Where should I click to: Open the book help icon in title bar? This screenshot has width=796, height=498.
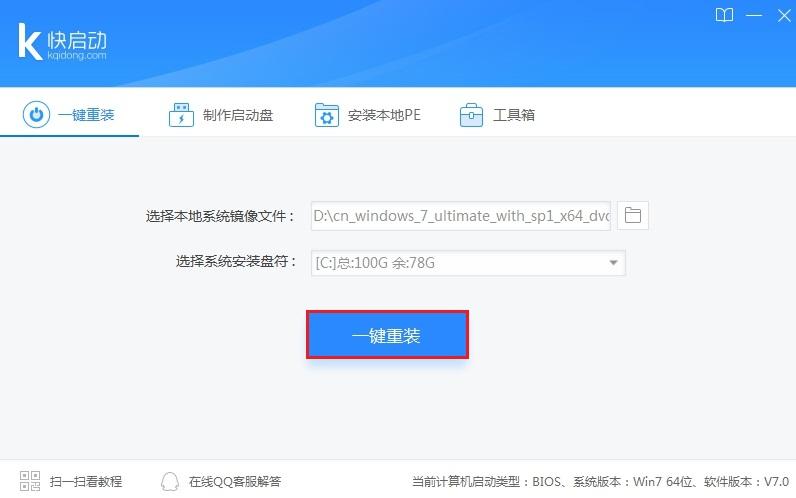pos(724,15)
